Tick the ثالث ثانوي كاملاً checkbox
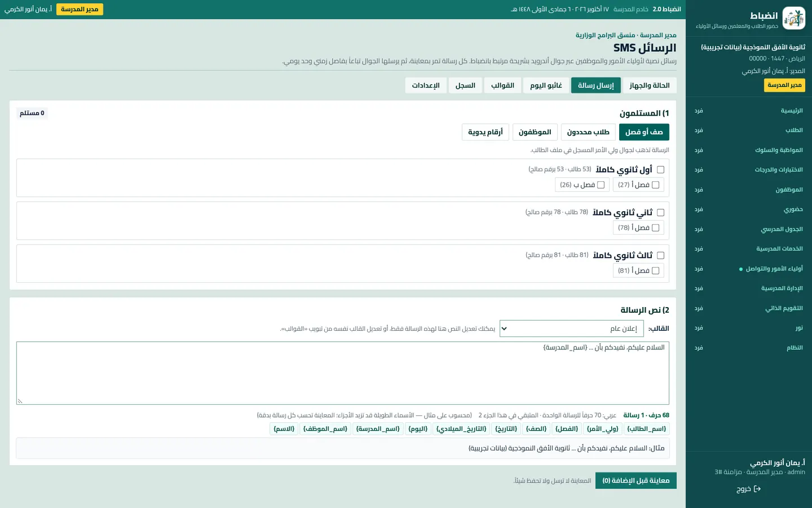 (x=660, y=256)
